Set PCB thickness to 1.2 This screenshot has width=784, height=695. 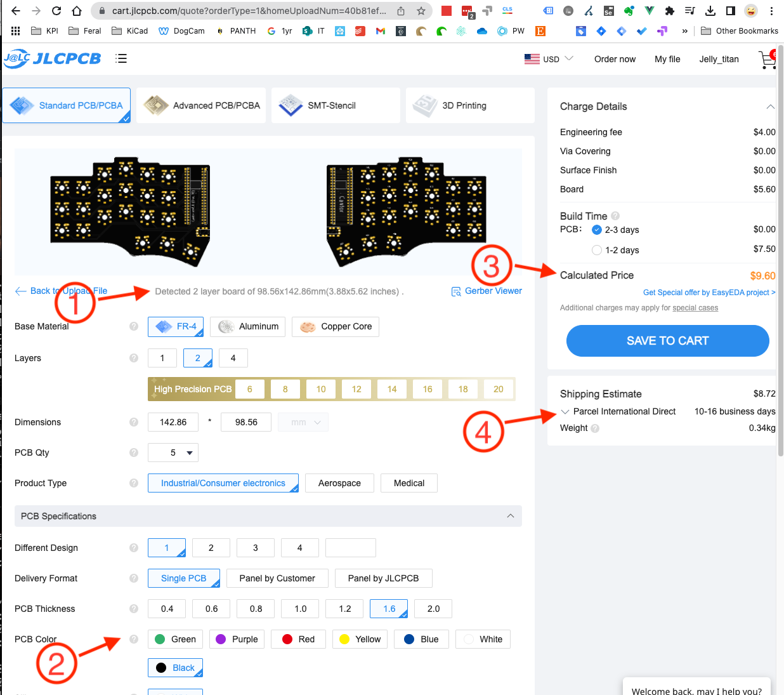coord(345,609)
